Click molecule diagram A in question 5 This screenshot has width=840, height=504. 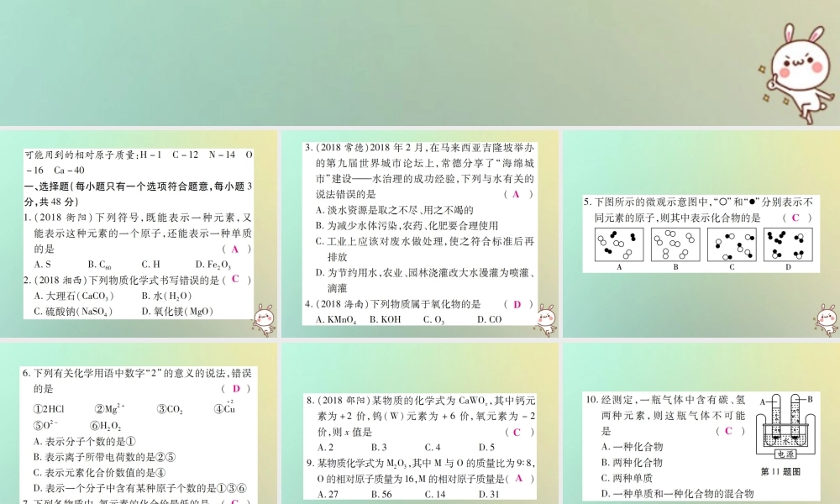click(619, 244)
